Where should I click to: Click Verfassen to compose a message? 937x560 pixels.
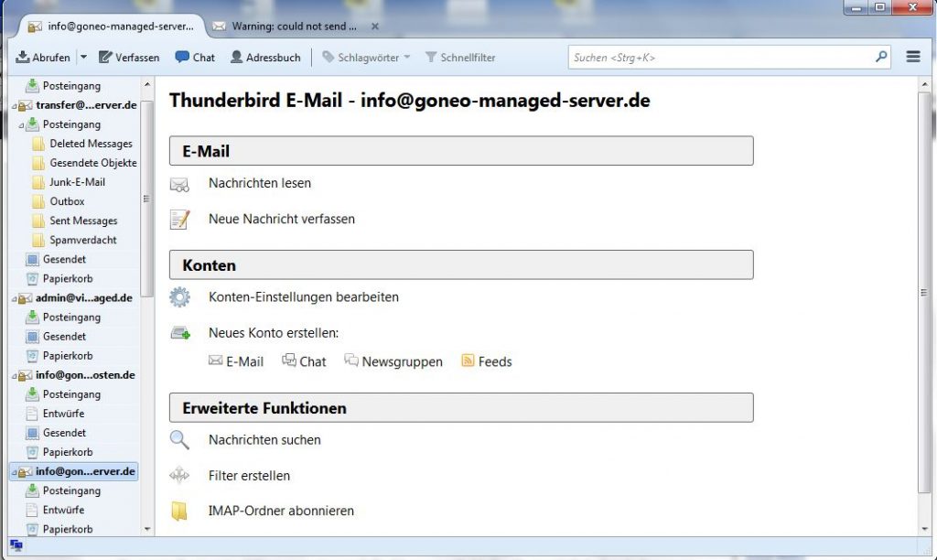[129, 58]
